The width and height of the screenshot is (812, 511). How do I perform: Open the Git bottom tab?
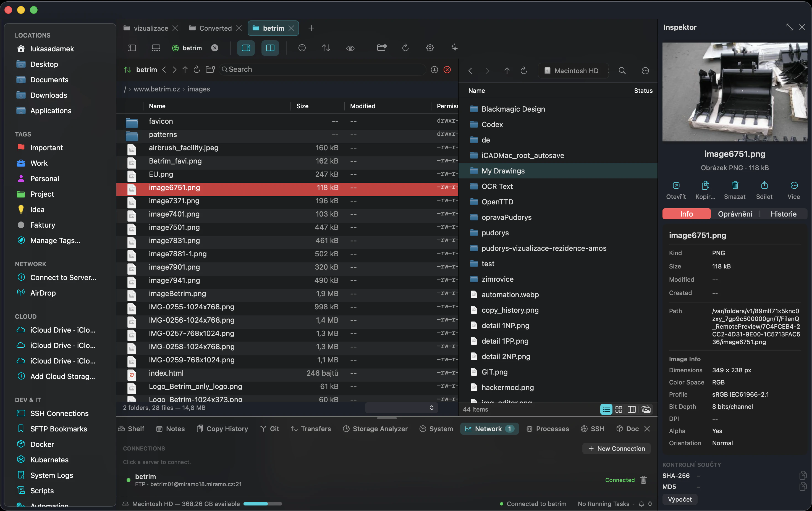pyautogui.click(x=269, y=428)
